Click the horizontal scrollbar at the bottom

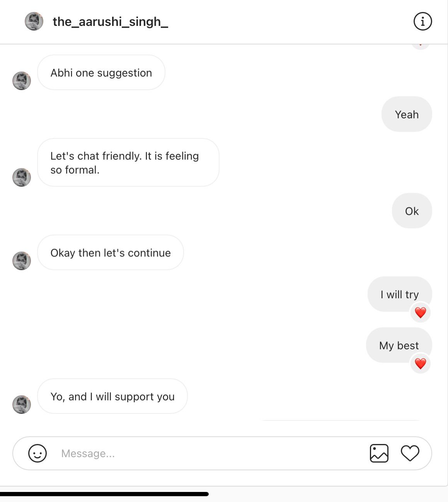(104, 494)
